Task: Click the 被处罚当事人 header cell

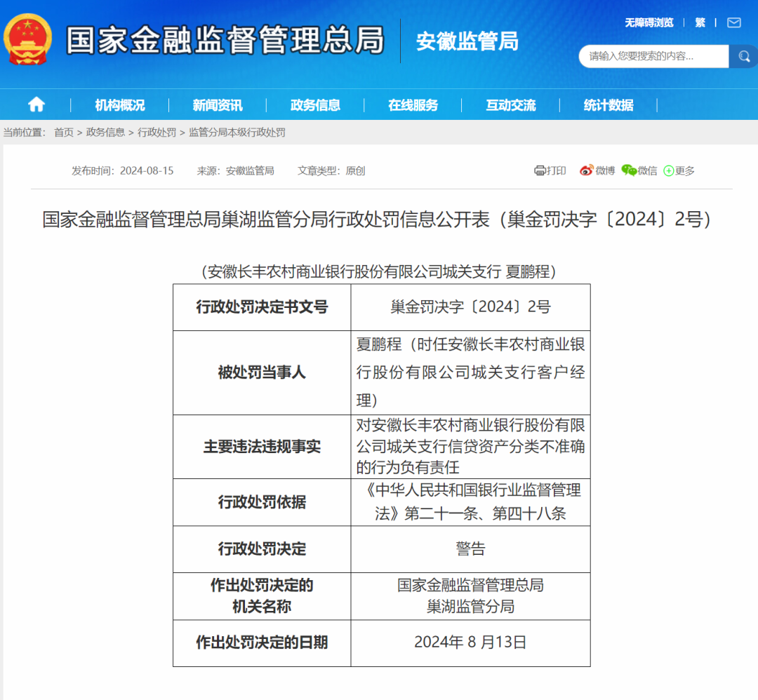Action: [x=262, y=372]
